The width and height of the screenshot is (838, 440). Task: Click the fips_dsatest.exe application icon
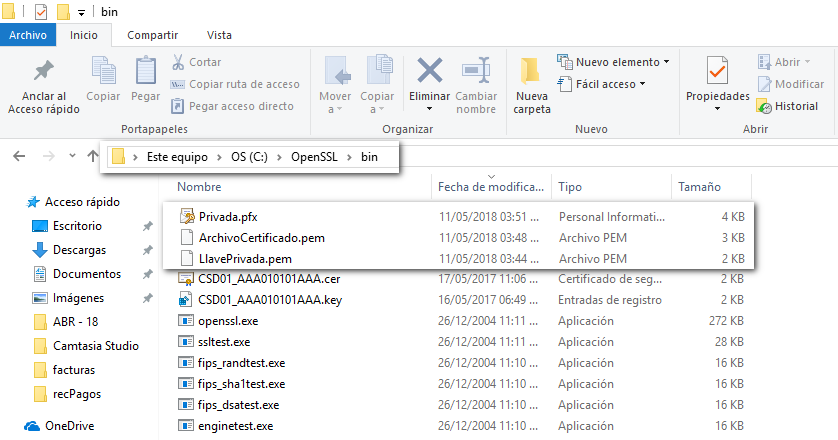[185, 405]
